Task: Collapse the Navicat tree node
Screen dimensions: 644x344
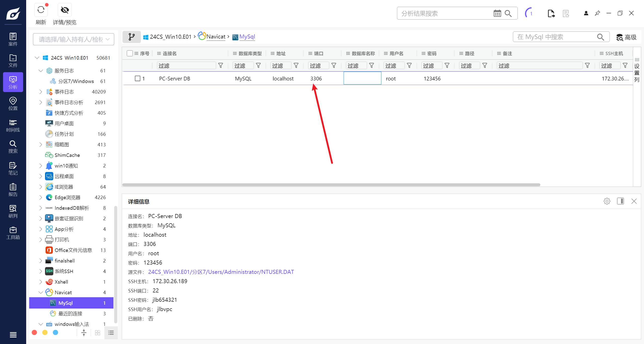Action: [x=41, y=292]
